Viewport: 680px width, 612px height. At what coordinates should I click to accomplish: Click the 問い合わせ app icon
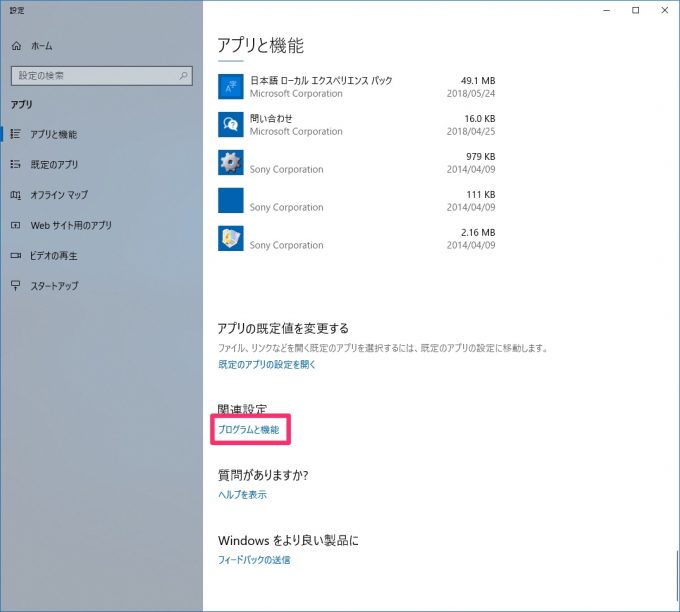coord(230,124)
